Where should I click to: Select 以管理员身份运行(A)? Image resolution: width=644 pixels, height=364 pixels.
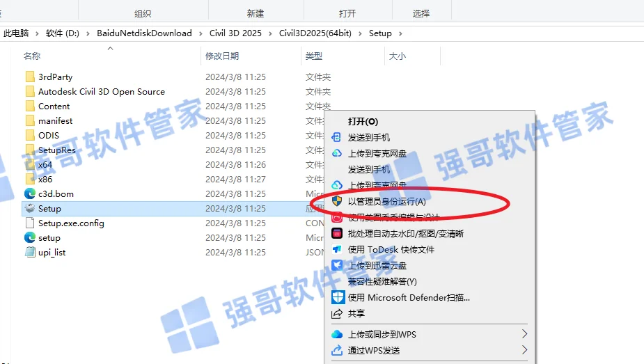click(x=387, y=202)
